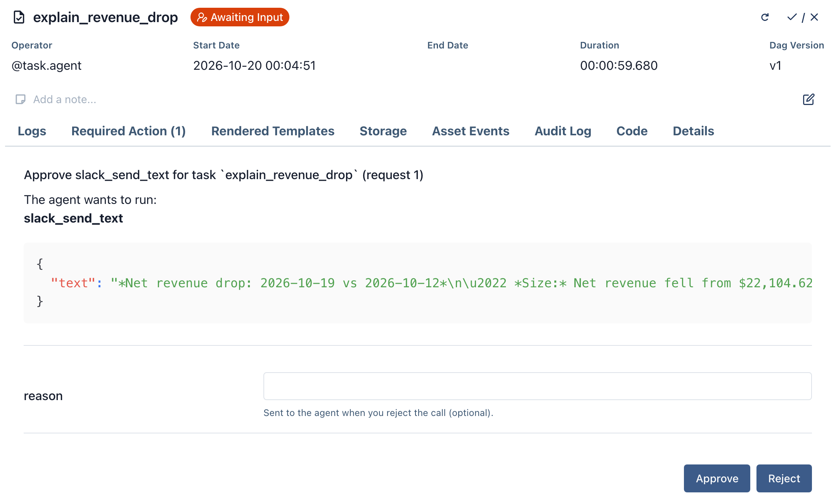Approve the slack_send_text call
This screenshot has width=836, height=504.
tap(717, 478)
